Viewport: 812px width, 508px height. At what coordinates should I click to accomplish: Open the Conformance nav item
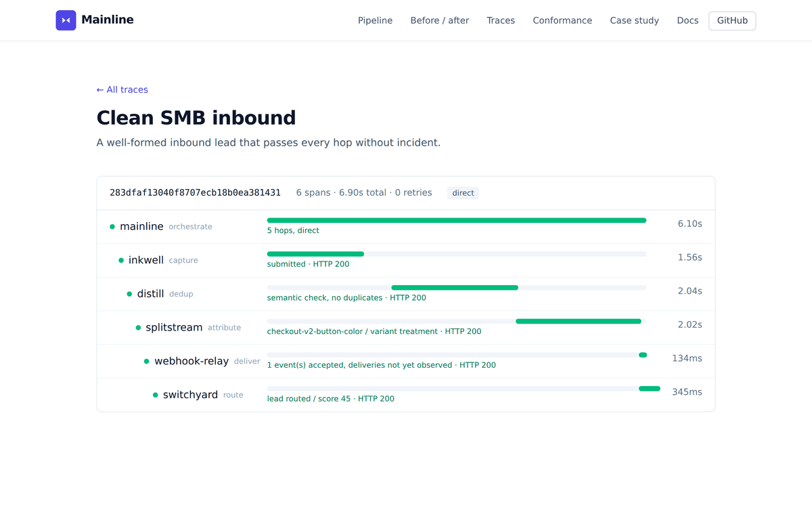tap(562, 20)
